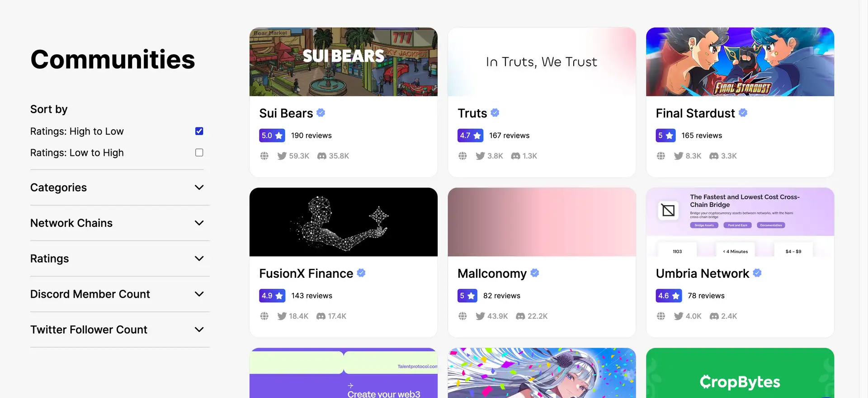The width and height of the screenshot is (868, 398).
Task: Open Umbria Network Discord icon
Action: [x=714, y=316]
